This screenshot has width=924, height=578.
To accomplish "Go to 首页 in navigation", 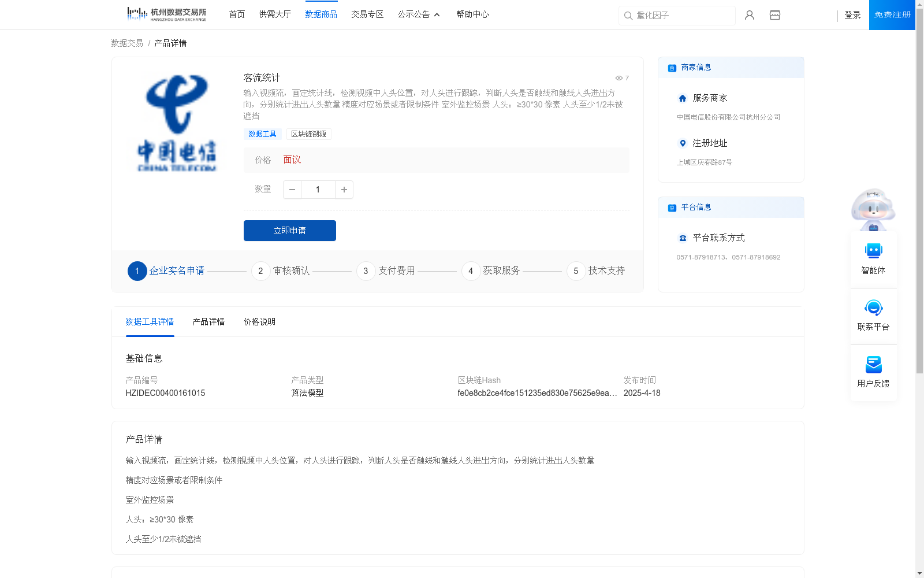I will tap(237, 14).
